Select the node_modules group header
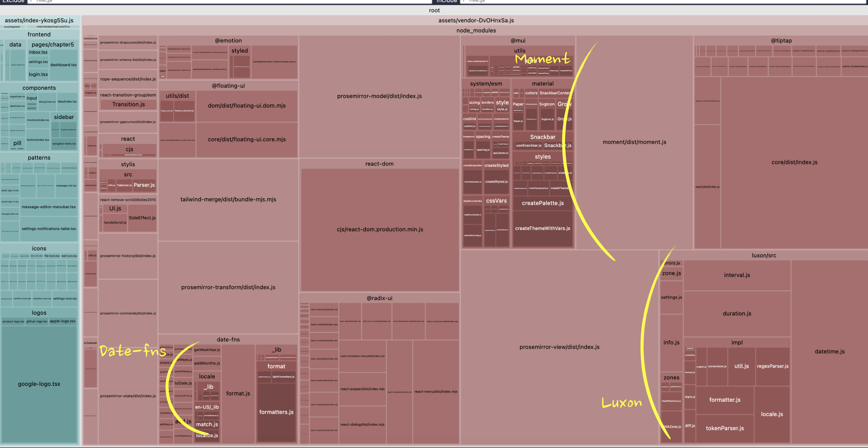868x448 pixels. pyautogui.click(x=476, y=31)
